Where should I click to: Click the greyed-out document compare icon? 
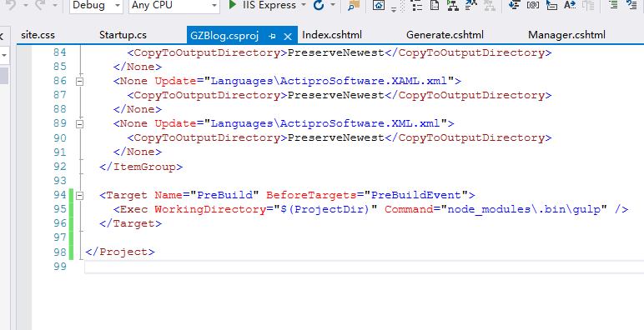coord(589,5)
